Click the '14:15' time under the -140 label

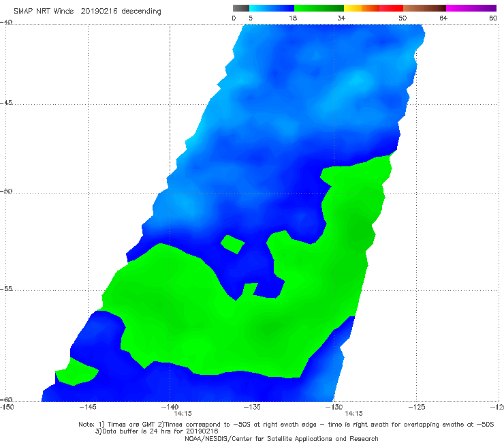click(x=183, y=414)
